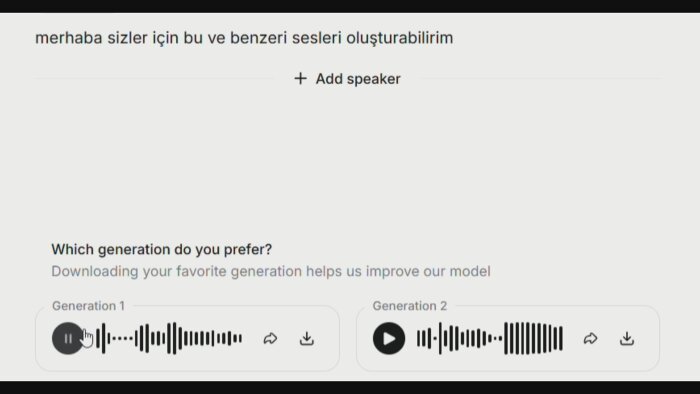700x394 pixels.
Task: Seek within the Generation 2 waveform
Action: point(490,339)
